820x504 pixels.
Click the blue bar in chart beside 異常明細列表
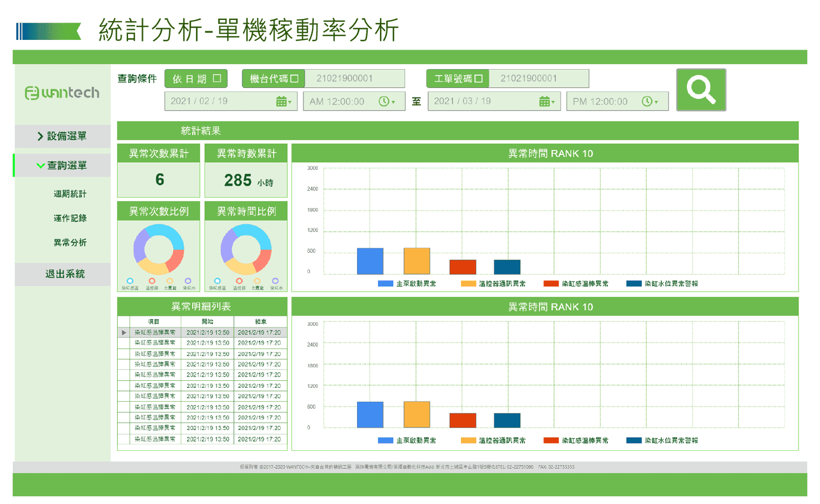[370, 414]
